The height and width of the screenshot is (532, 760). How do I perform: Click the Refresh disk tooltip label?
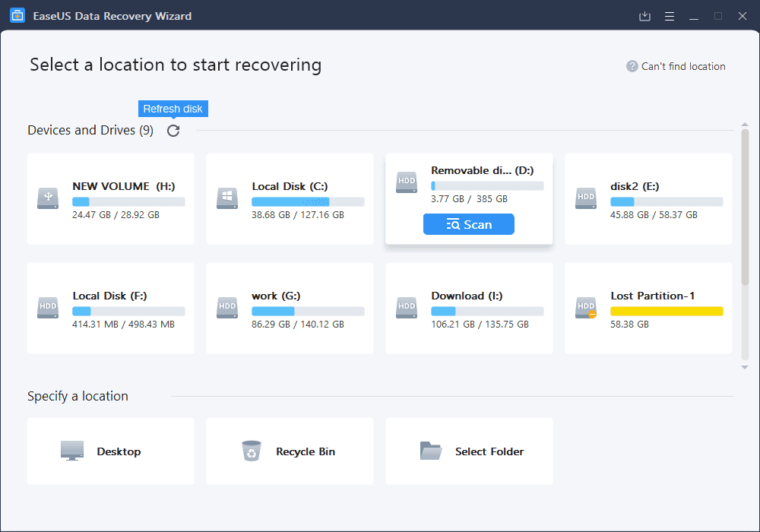coord(173,109)
